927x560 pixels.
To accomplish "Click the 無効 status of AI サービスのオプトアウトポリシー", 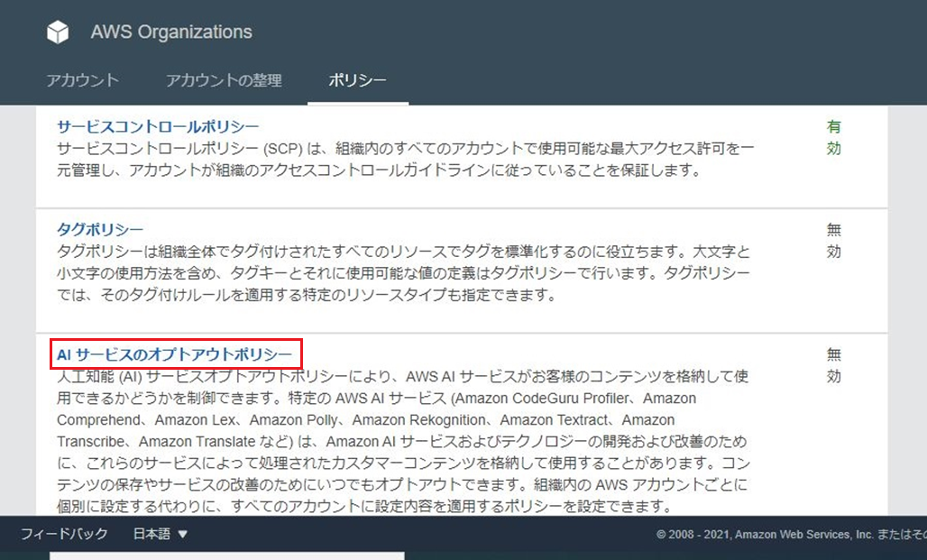I will click(833, 365).
